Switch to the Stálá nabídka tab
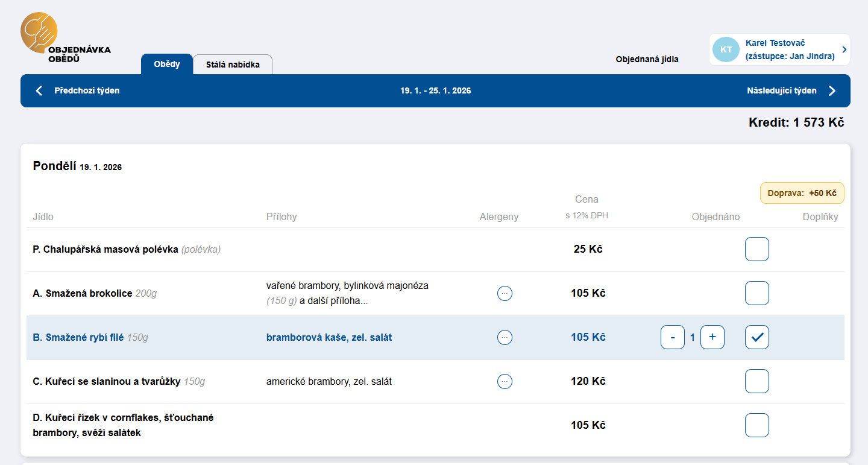This screenshot has height=465, width=868. tap(233, 65)
